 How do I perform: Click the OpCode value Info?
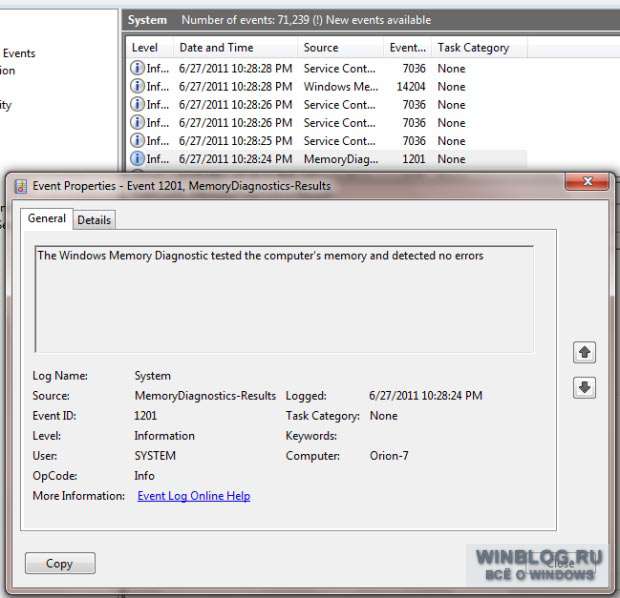tap(144, 475)
